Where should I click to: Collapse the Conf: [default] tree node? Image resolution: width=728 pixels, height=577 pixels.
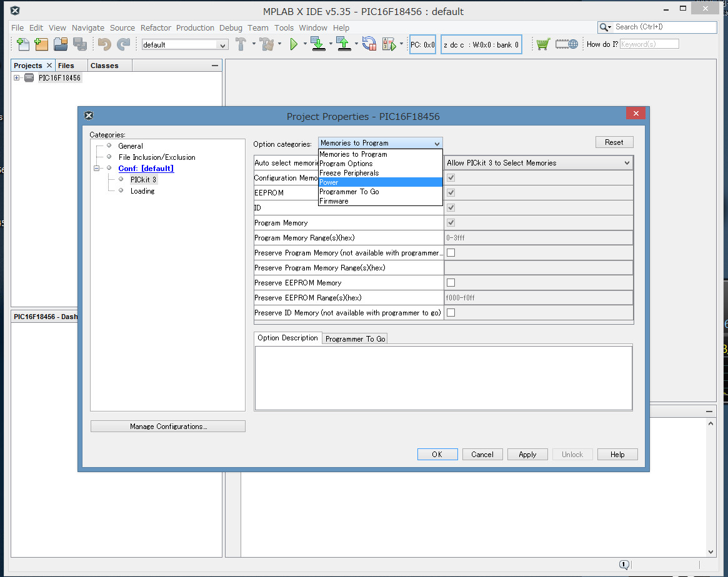97,169
